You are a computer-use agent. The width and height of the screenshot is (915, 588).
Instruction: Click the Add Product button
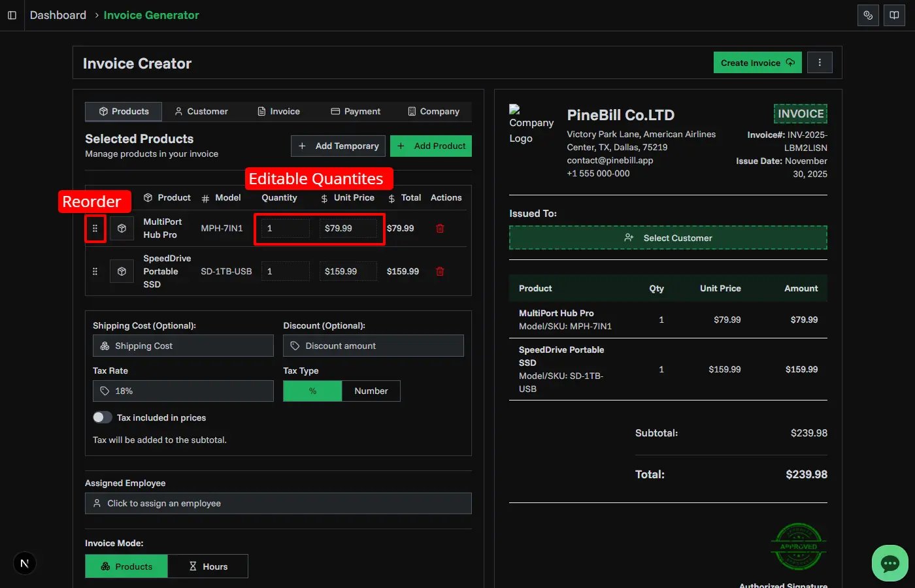point(431,146)
